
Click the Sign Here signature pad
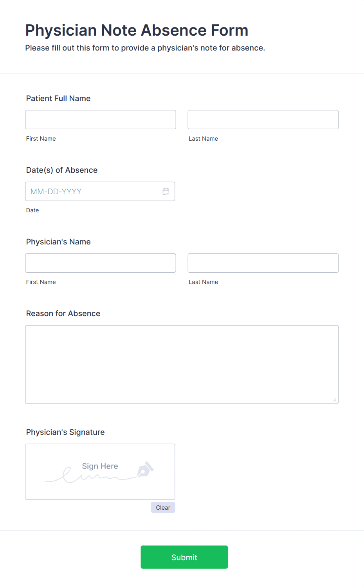click(100, 472)
